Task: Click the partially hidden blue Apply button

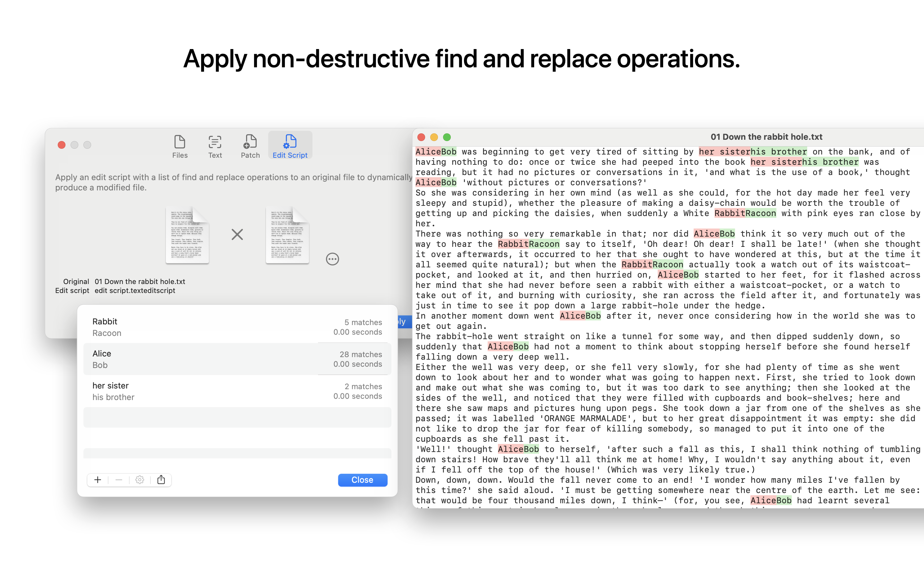Action: tap(404, 322)
